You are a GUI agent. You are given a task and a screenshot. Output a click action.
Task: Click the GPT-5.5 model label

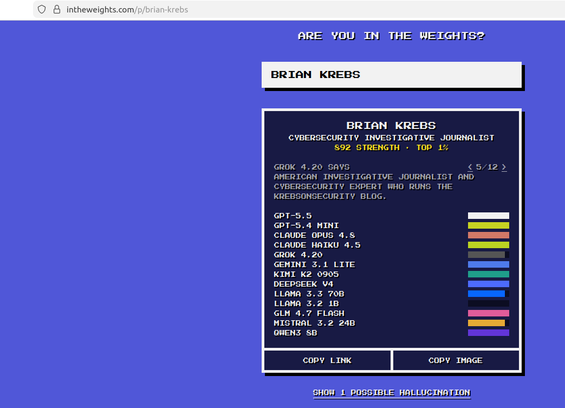click(x=293, y=216)
